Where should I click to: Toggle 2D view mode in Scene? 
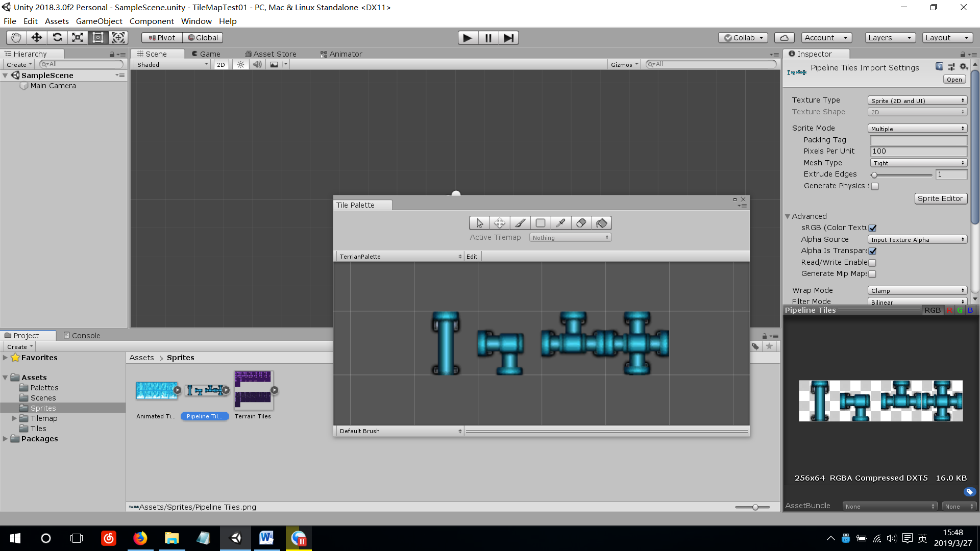(220, 65)
